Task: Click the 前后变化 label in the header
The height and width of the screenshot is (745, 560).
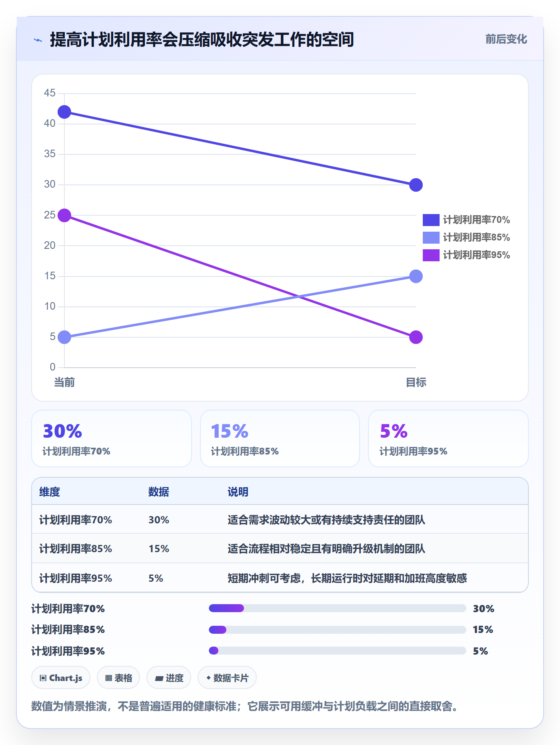Action: [506, 39]
